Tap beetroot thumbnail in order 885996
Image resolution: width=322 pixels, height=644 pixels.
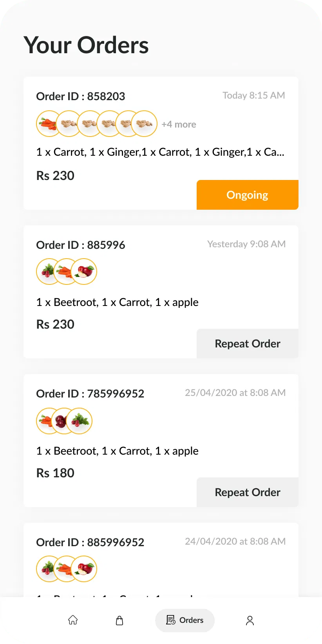[46, 272]
